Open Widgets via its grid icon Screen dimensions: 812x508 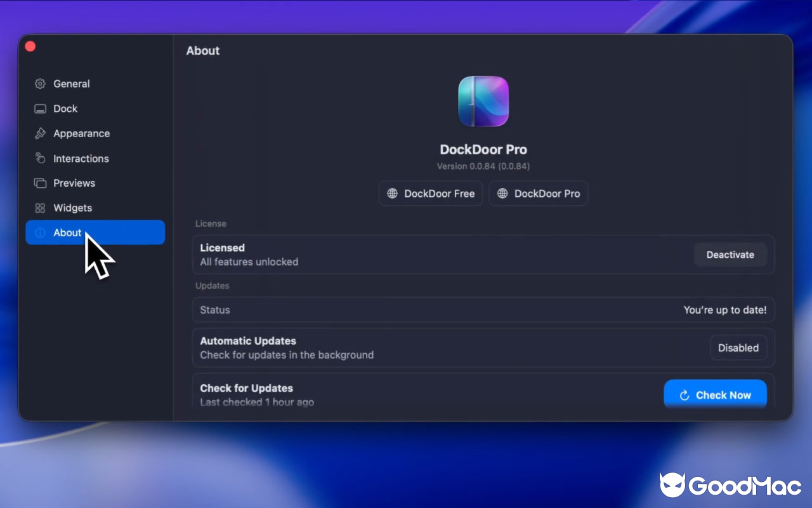(x=39, y=208)
